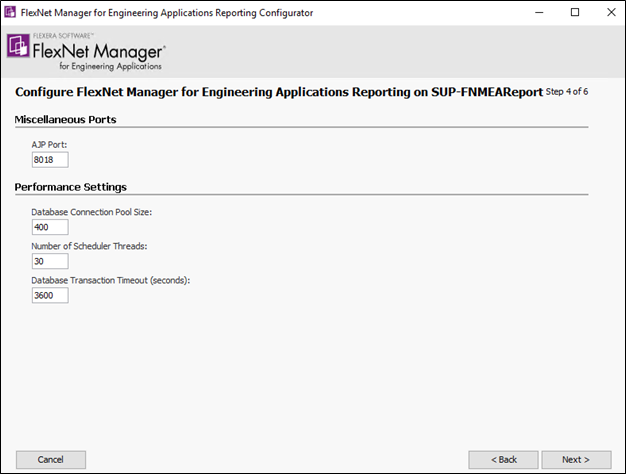The image size is (626, 474).
Task: Minimize the configurator window
Action: (x=539, y=12)
